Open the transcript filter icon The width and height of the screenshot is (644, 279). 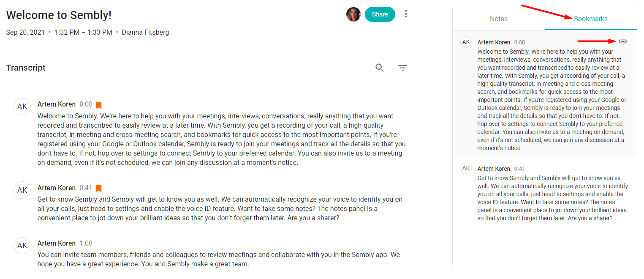pos(403,68)
